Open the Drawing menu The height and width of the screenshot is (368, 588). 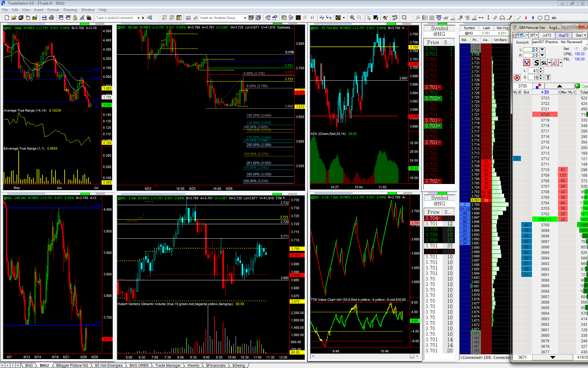pos(70,10)
